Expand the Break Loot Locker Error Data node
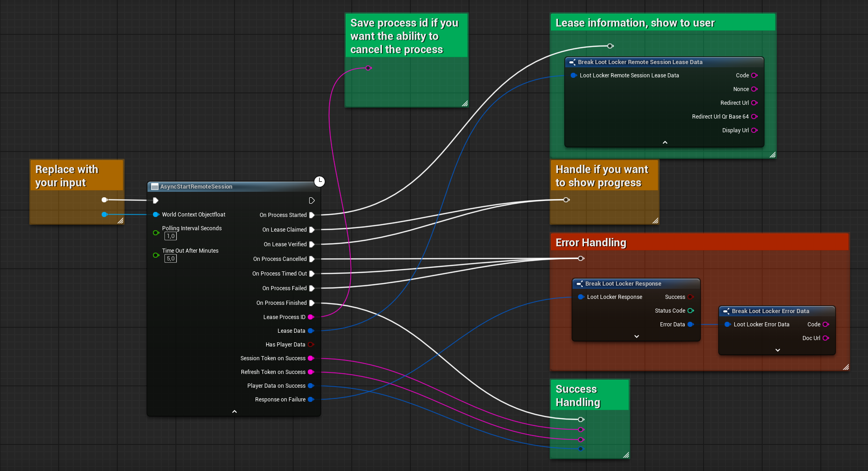The width and height of the screenshot is (868, 471). (x=777, y=350)
